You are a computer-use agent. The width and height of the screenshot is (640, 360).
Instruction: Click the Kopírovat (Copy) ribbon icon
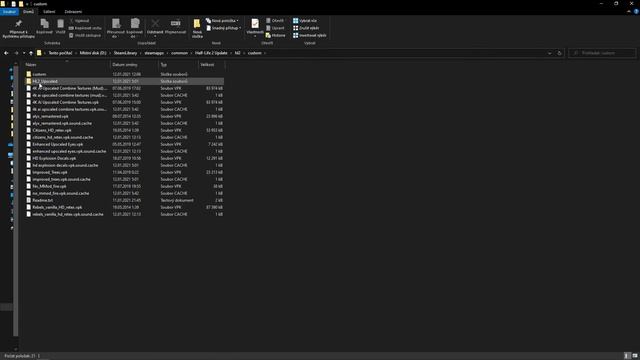click(x=44, y=24)
